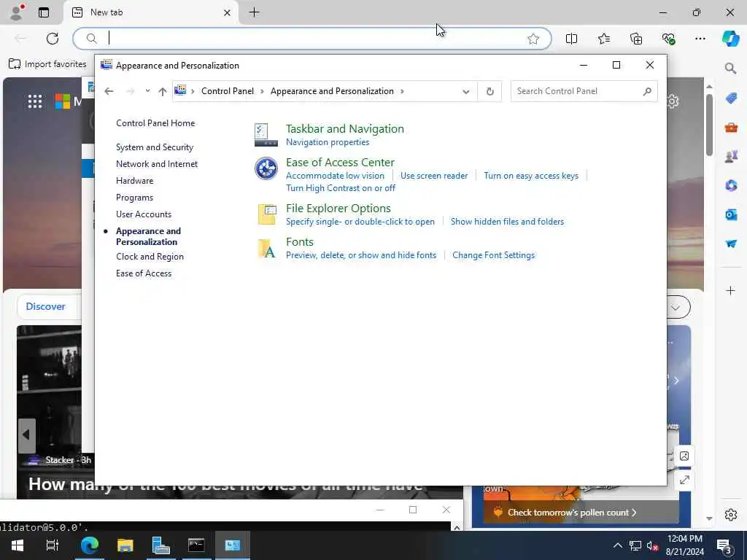Open Edge sidebar search icon
747x560 pixels.
click(x=730, y=69)
